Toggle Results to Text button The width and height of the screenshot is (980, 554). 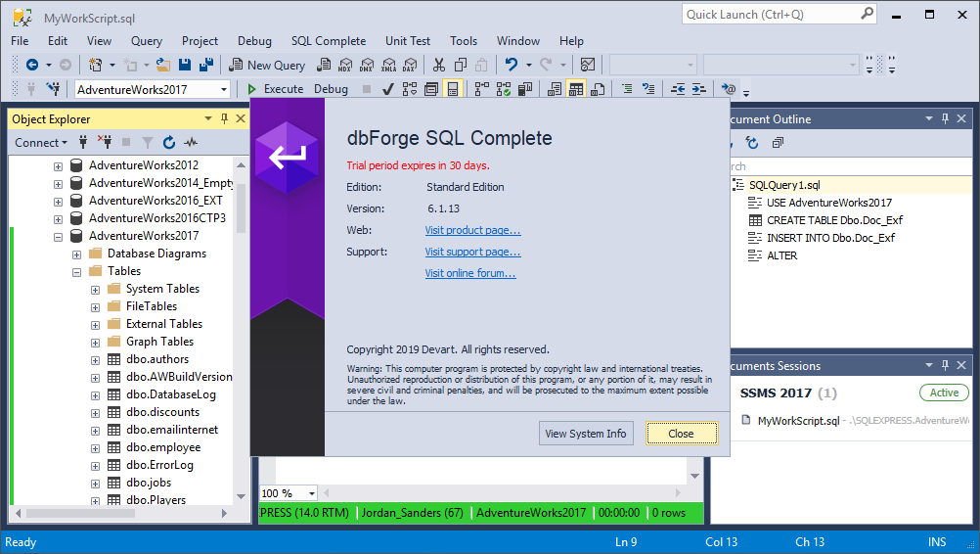pos(554,89)
